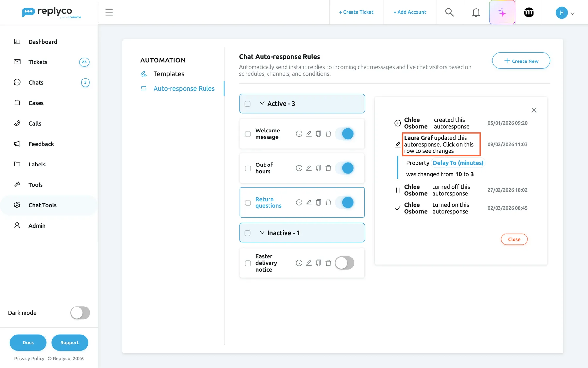Click the black round logo icon
588x368 pixels.
(529, 12)
